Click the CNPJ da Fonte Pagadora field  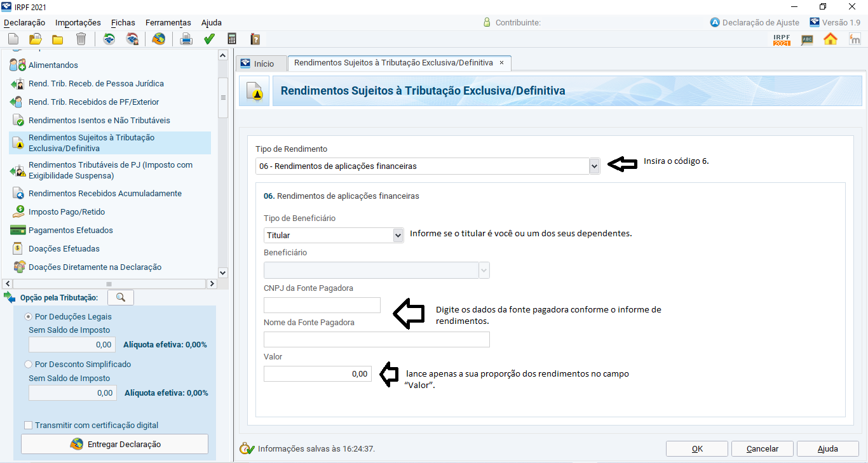322,305
